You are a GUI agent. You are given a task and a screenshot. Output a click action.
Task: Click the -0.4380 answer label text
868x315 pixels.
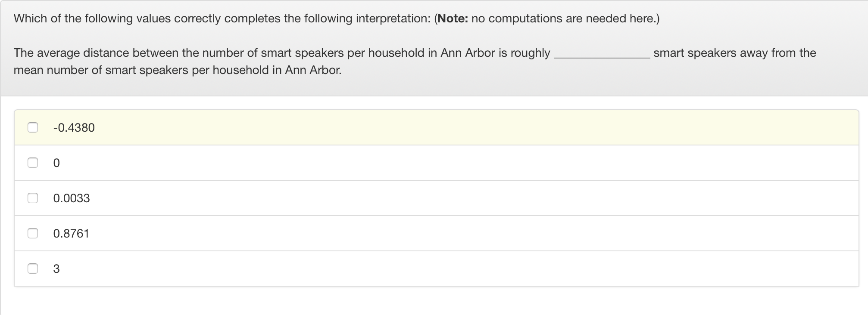74,128
